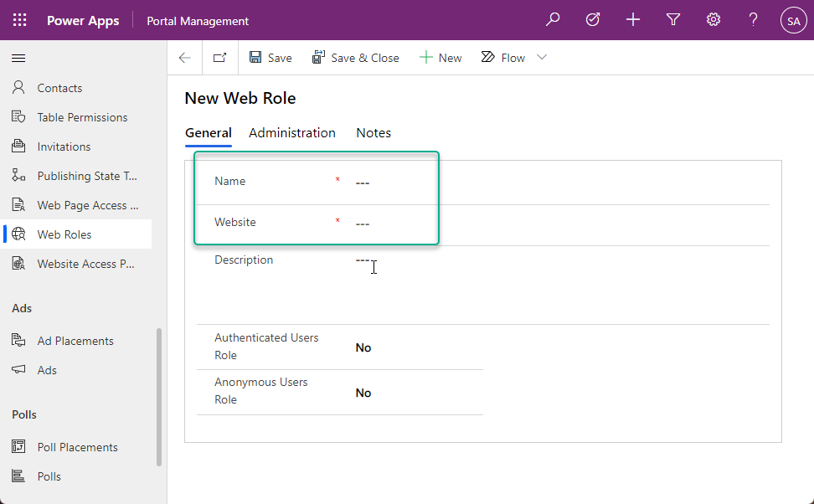Viewport: 814px width, 504px height.
Task: Click the New command label
Action: 450,58
